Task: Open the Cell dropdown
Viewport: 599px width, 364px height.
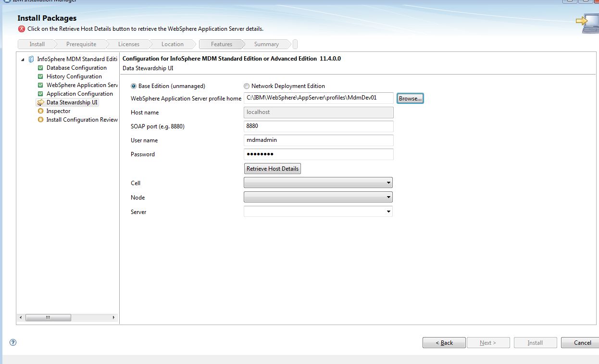Action: click(x=318, y=183)
